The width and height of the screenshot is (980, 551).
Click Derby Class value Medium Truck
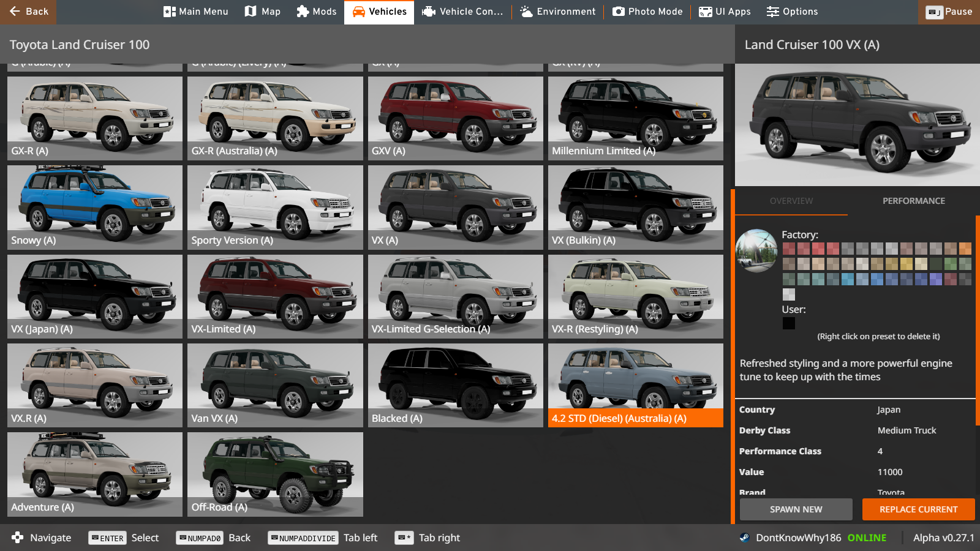click(907, 430)
